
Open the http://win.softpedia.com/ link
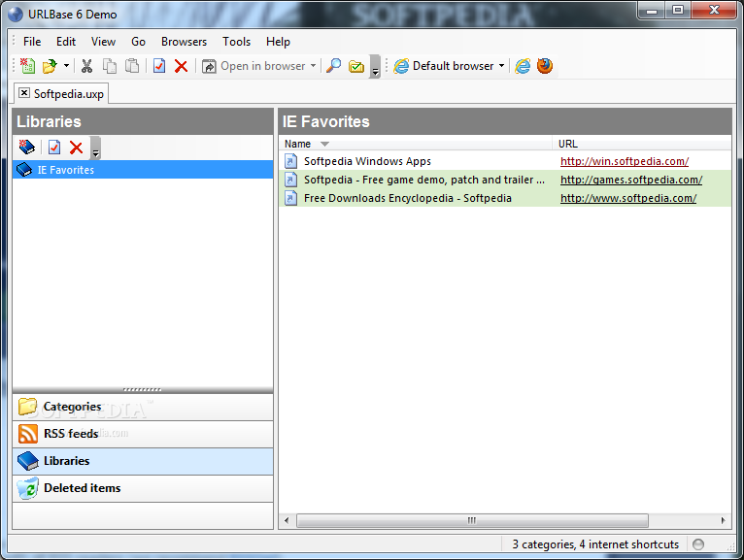point(625,161)
